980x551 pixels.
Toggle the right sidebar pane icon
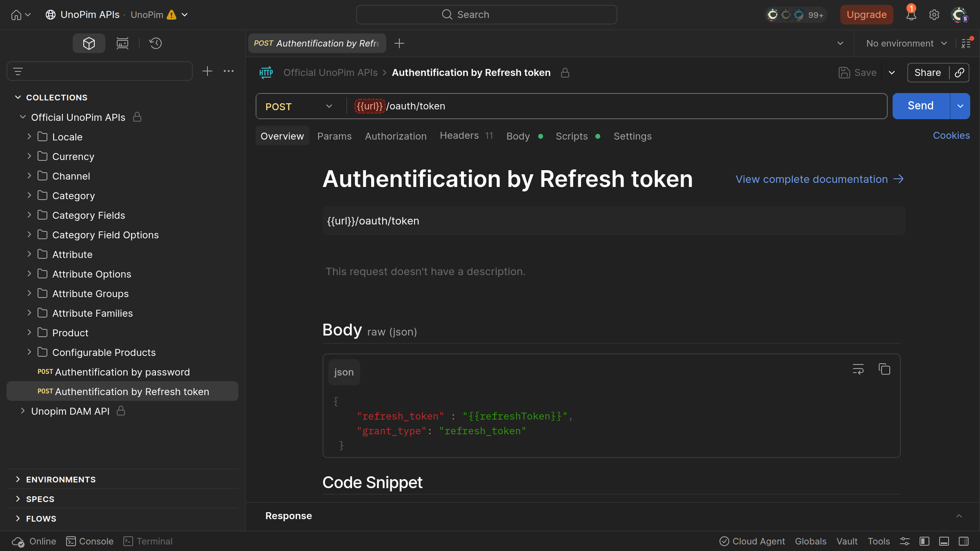click(964, 541)
